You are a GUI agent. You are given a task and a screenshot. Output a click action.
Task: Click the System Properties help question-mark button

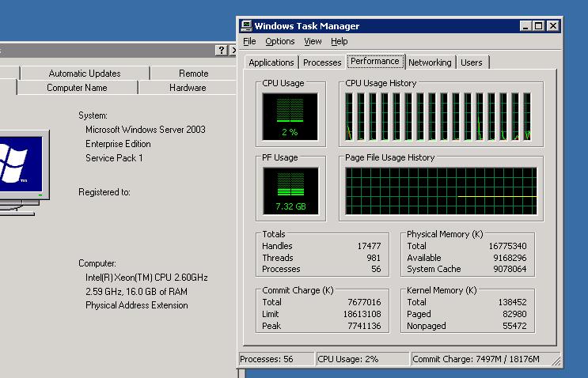point(221,51)
